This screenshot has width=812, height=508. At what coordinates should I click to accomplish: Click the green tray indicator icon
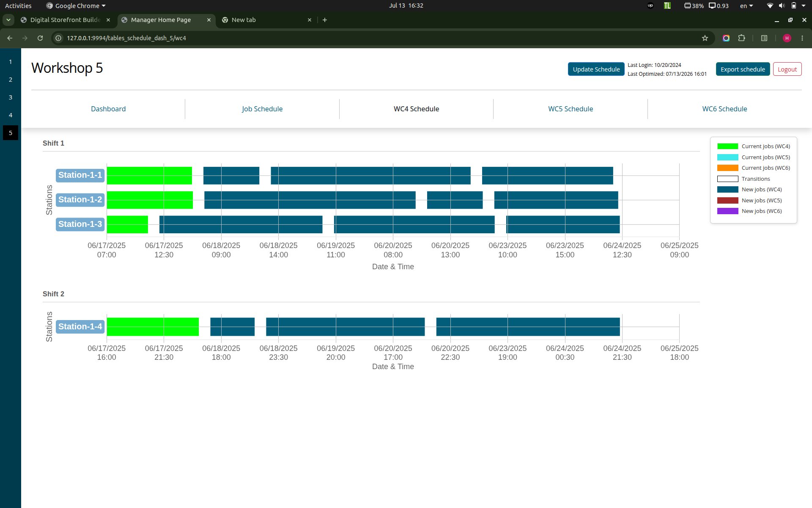pyautogui.click(x=667, y=6)
